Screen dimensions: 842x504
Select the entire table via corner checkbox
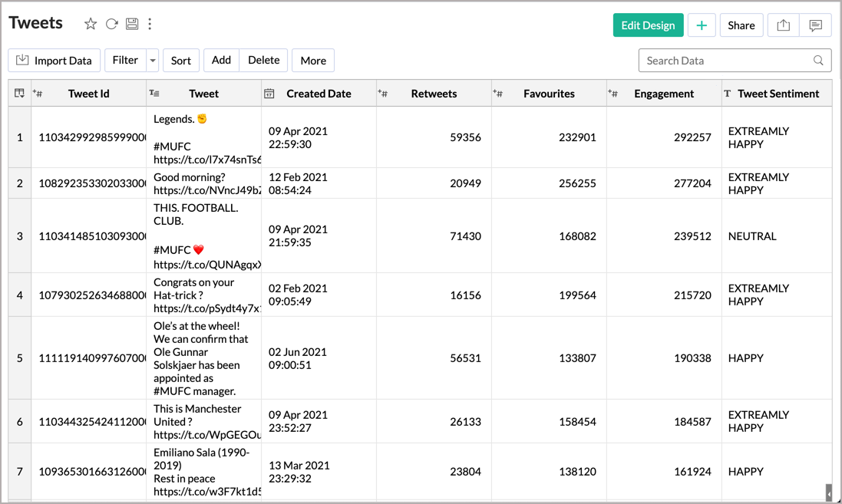click(18, 92)
